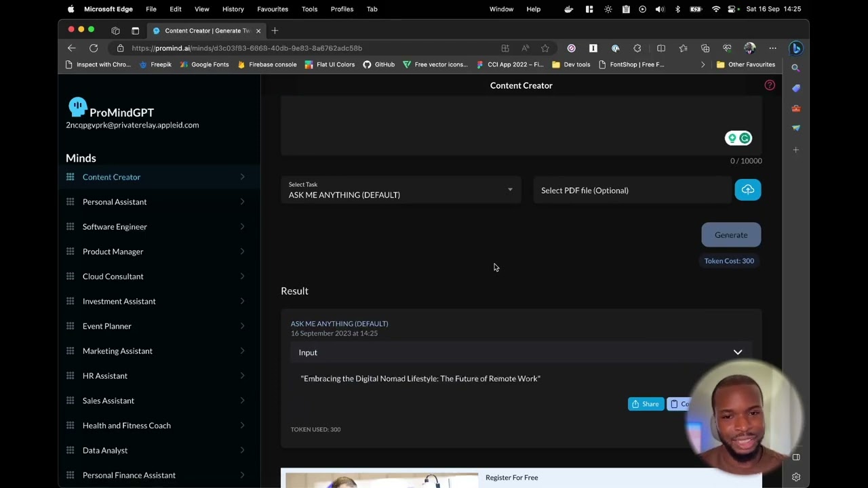The image size is (868, 488).
Task: Select Event Planner mind
Action: [159, 326]
